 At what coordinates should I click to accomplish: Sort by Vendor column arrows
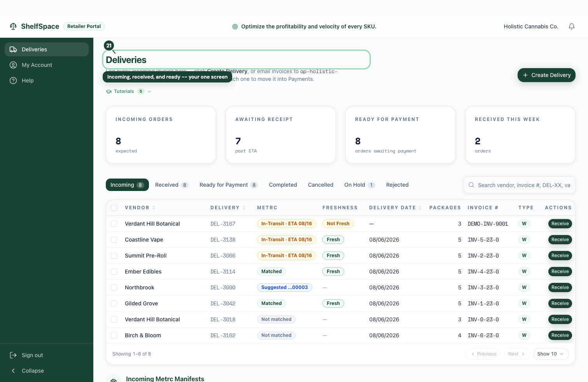click(x=154, y=208)
